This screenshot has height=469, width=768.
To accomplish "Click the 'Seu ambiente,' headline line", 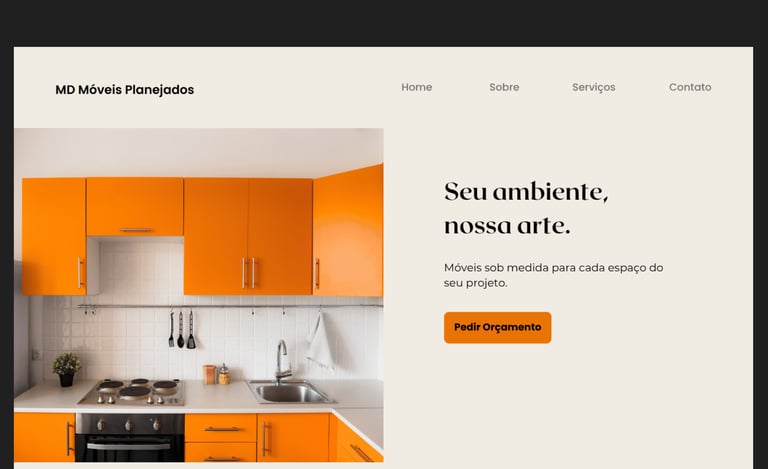I will tap(526, 191).
